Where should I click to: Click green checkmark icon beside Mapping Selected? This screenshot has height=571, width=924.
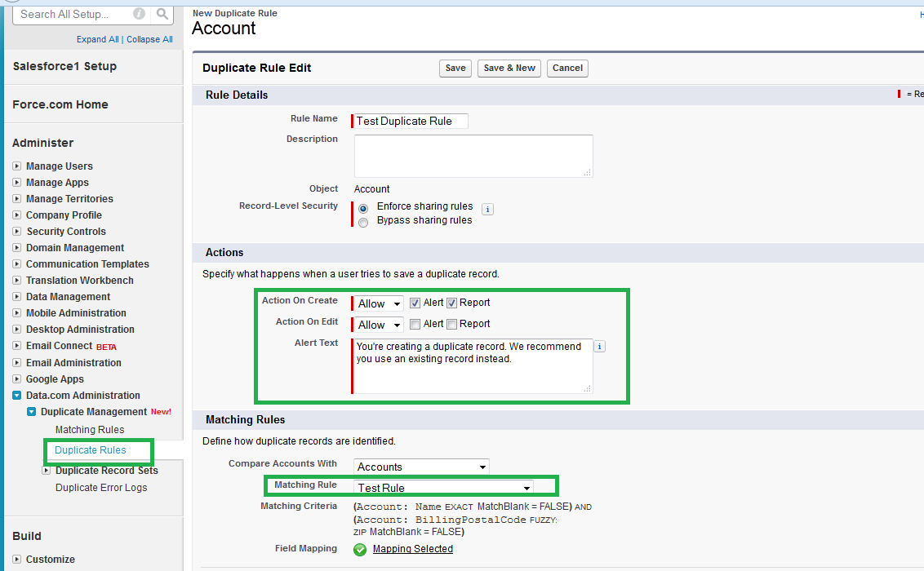click(360, 549)
